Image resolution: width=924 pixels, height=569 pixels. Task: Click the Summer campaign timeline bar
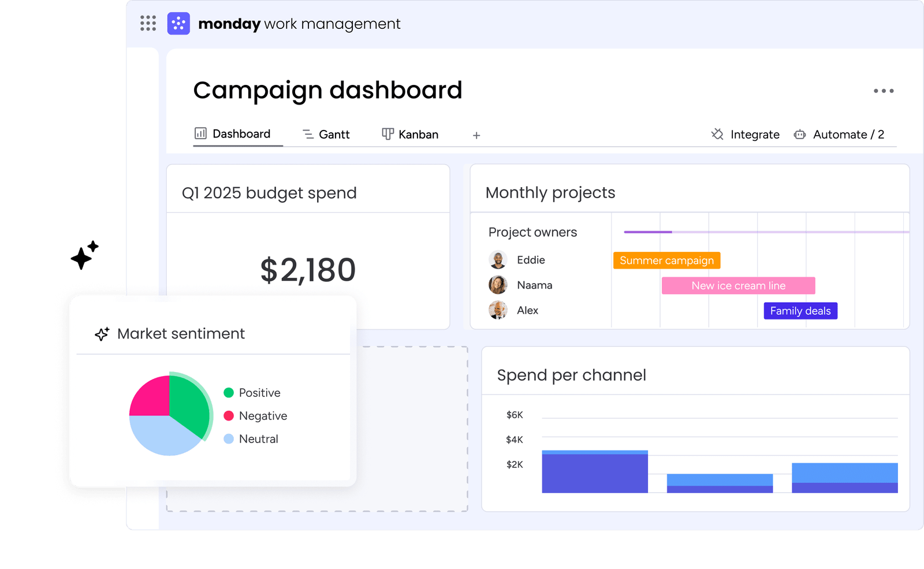click(x=666, y=261)
